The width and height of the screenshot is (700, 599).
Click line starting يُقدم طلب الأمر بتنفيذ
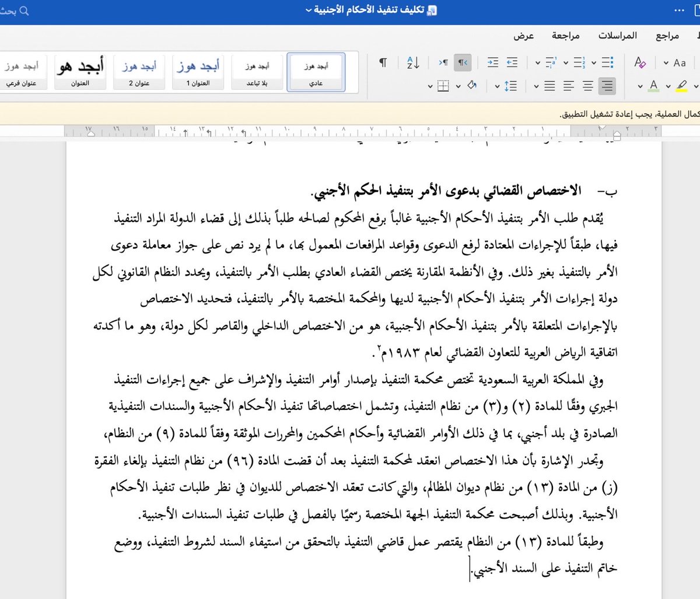coord(358,219)
